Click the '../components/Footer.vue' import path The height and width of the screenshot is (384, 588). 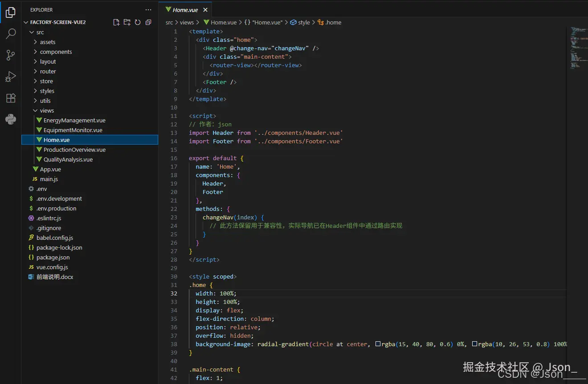pos(298,141)
